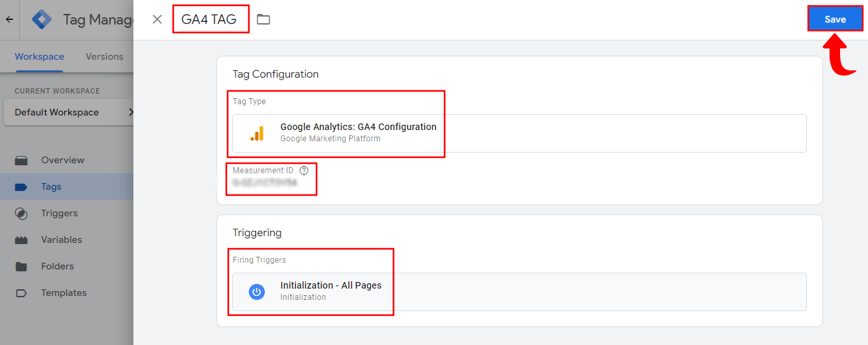Viewport: 868px width, 345px height.
Task: Expand the Default Workspace selector
Action: (69, 112)
